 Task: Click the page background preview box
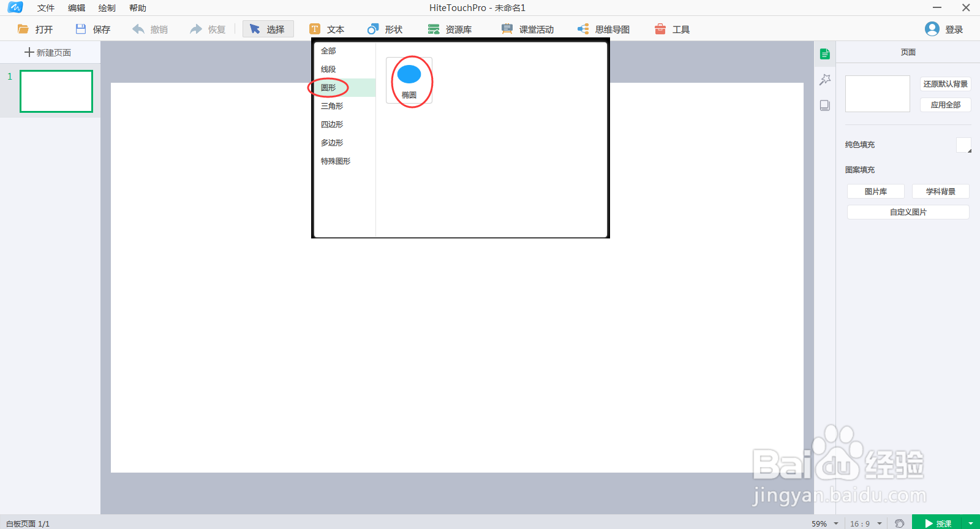pyautogui.click(x=878, y=94)
